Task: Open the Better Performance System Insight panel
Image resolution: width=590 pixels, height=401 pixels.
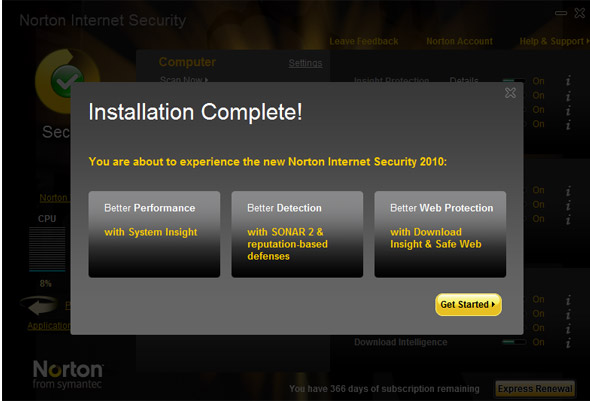Action: tap(154, 234)
